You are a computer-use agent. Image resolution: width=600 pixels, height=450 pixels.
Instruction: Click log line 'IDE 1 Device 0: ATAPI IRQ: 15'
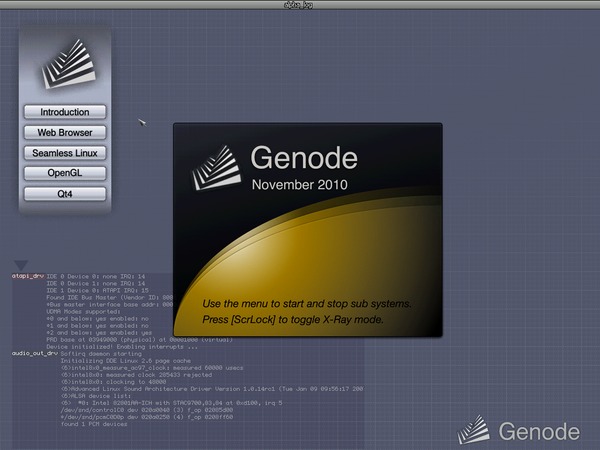coord(97,290)
